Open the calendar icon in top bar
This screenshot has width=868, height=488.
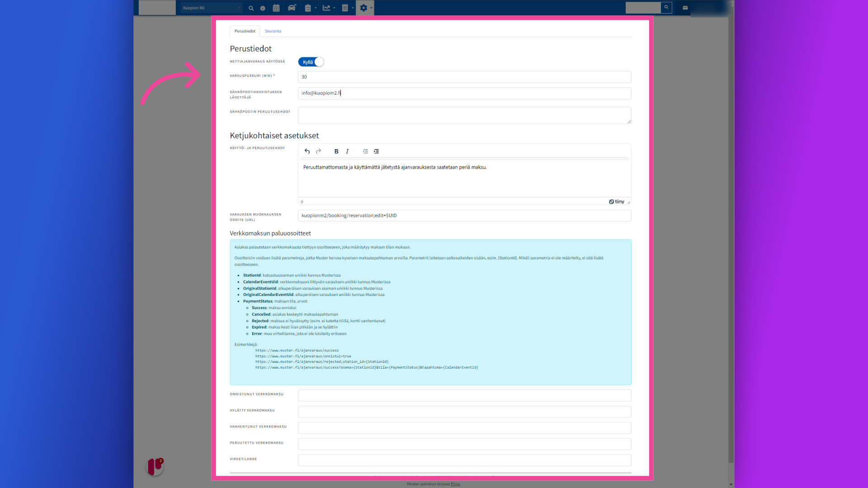[x=276, y=8]
